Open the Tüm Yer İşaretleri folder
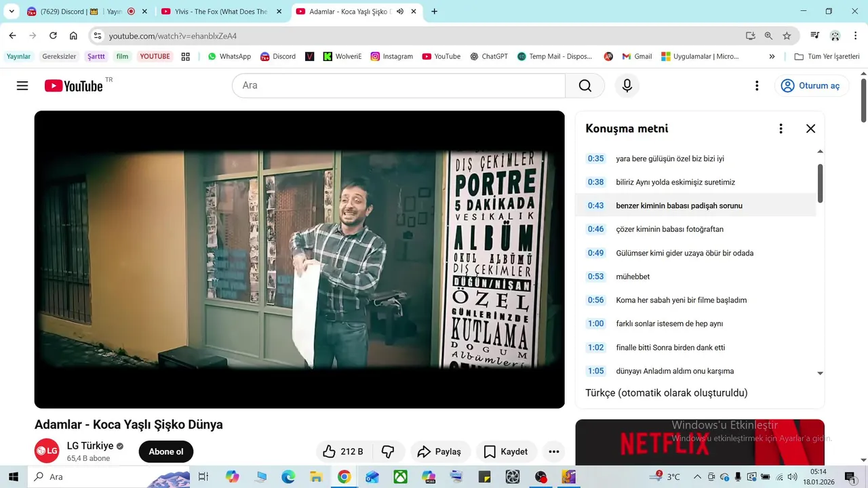The height and width of the screenshot is (488, 868). [827, 56]
